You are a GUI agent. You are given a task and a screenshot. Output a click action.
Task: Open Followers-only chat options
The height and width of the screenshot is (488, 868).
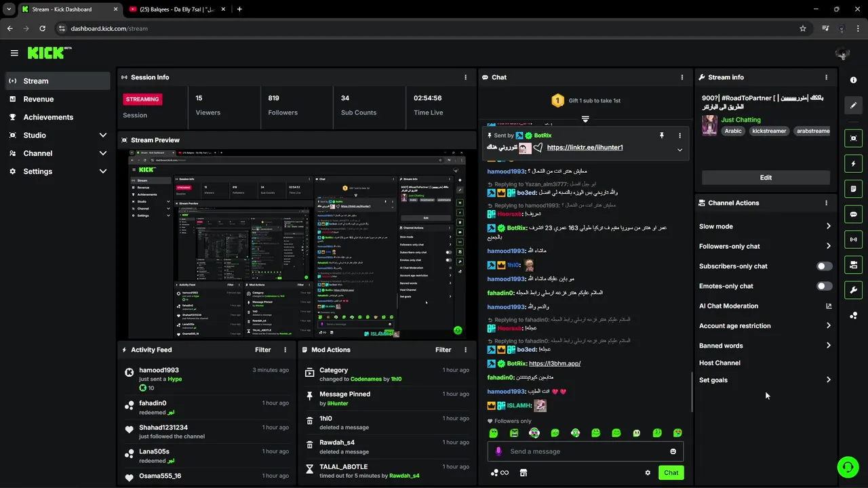pyautogui.click(x=766, y=246)
